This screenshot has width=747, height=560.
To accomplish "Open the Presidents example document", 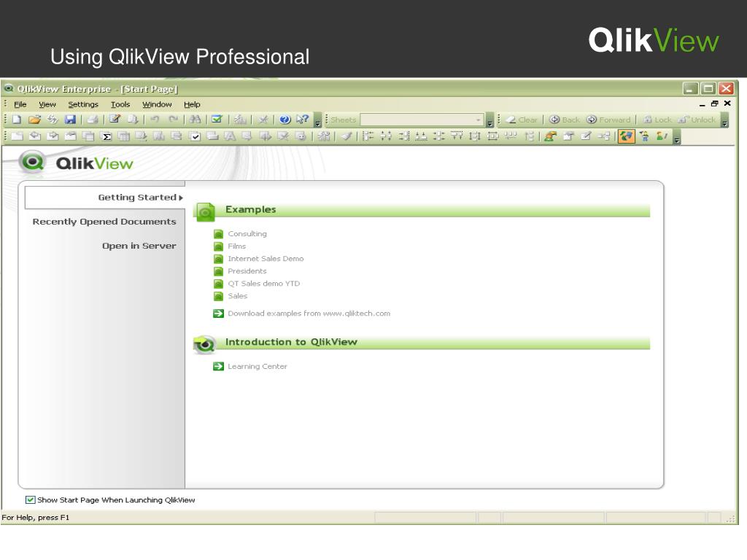I will (247, 271).
